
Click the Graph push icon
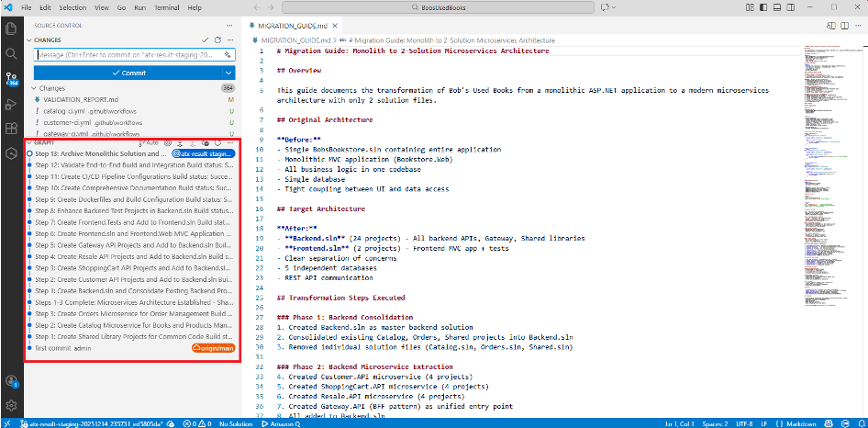192,143
